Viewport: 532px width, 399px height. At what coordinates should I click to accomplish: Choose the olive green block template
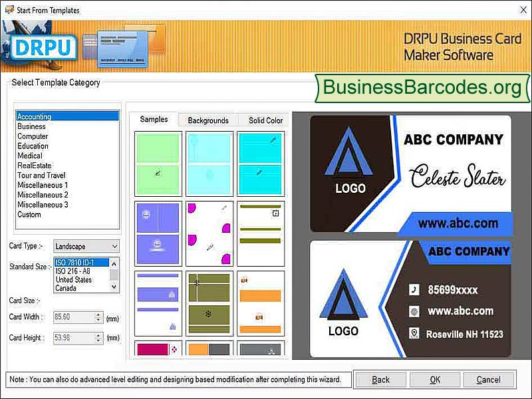tap(209, 303)
